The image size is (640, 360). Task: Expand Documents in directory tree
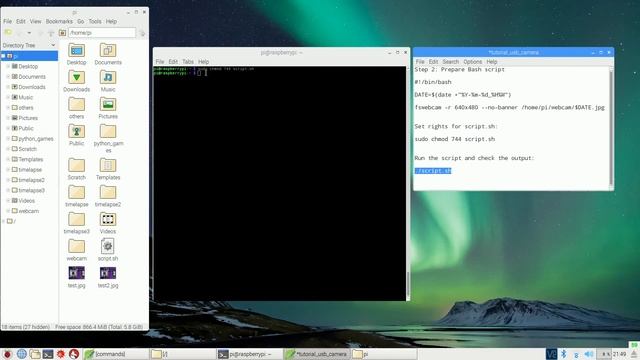[8, 76]
